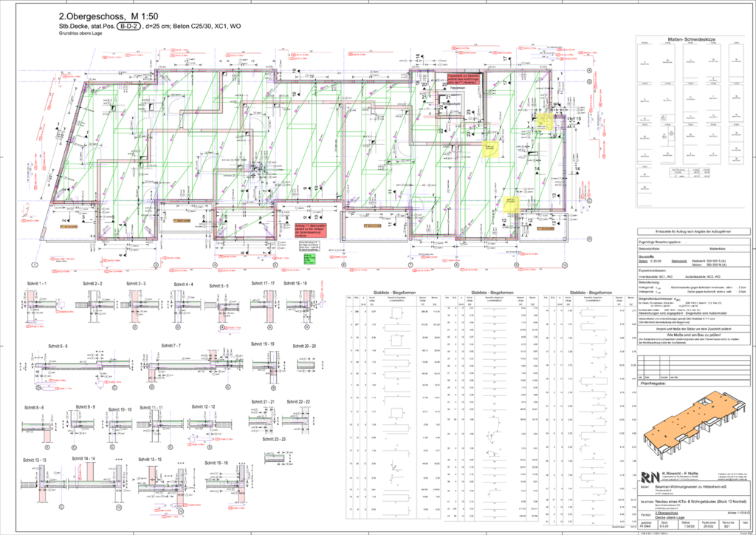756x535 pixels.
Task: Click the B-D-2 position tag in header
Action: pos(131,25)
